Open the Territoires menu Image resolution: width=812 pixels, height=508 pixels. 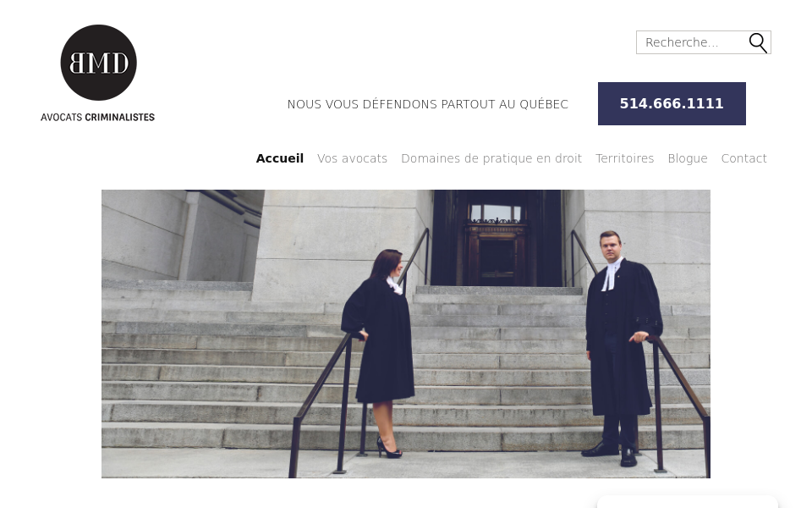[624, 158]
